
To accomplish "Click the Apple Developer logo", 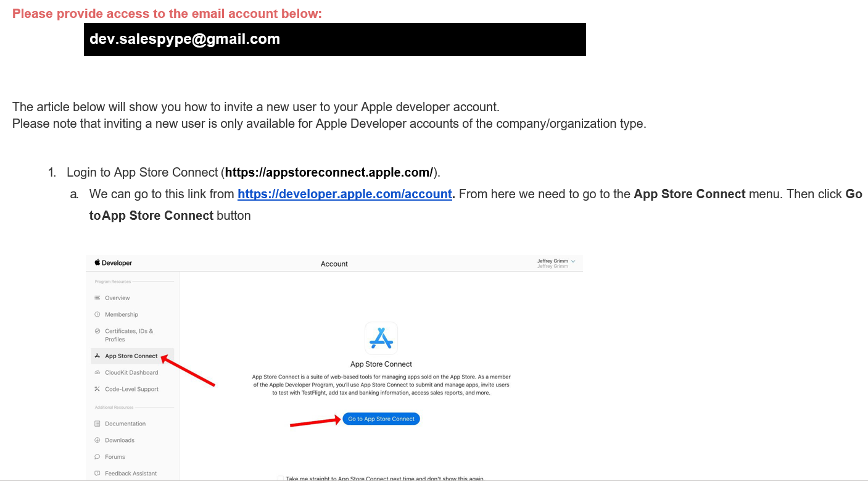I will point(113,262).
